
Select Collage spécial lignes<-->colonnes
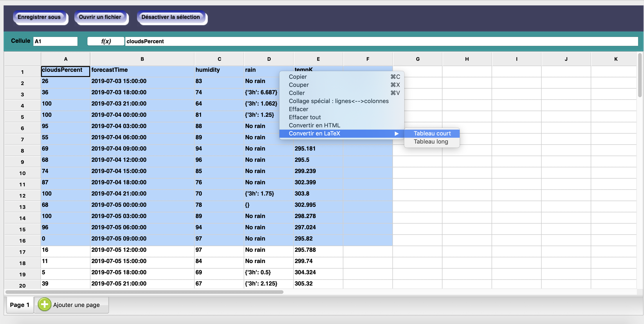[342, 101]
